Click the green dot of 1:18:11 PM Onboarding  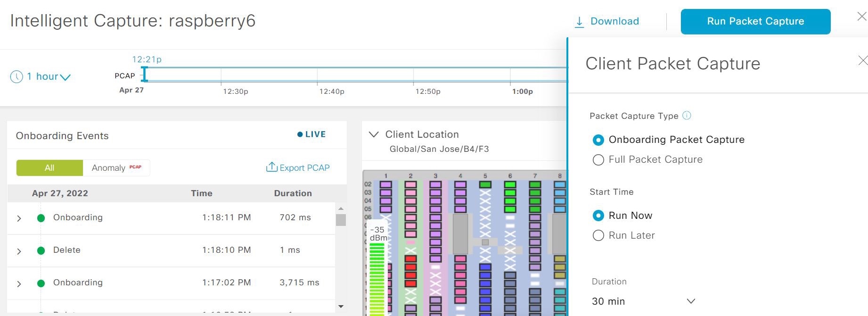coord(41,218)
